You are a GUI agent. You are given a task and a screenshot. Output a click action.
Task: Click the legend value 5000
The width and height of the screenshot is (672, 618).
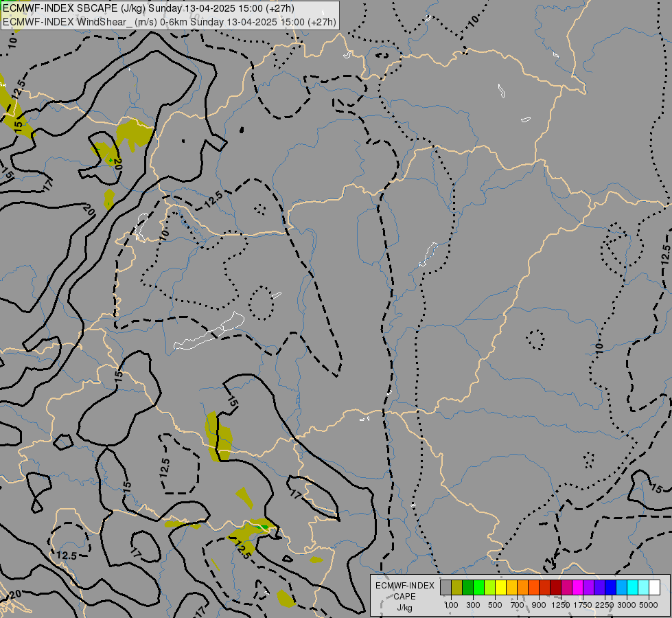click(x=649, y=605)
